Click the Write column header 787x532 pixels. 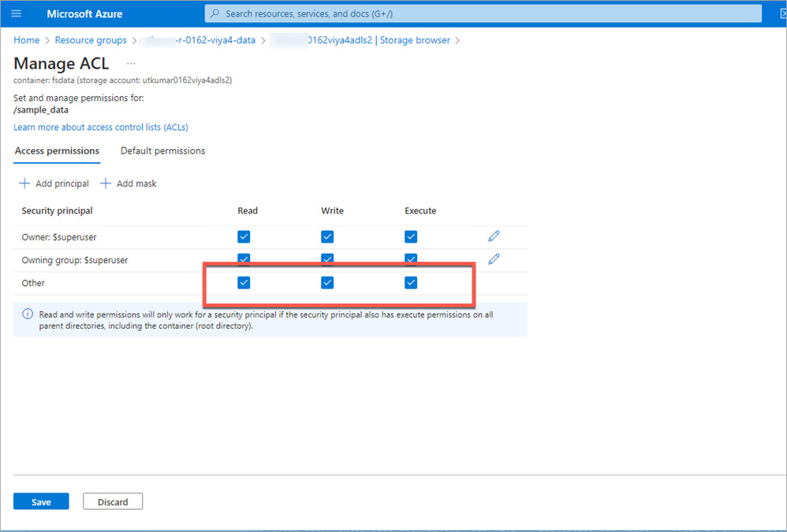pyautogui.click(x=332, y=211)
